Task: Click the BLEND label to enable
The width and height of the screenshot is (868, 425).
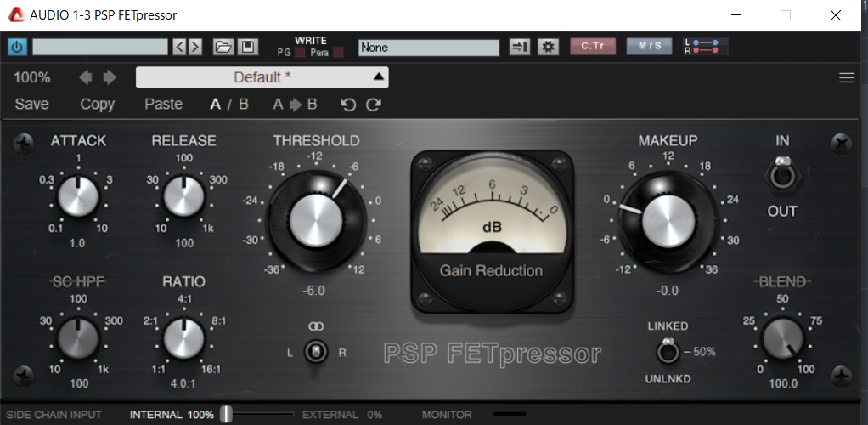Action: coord(782,282)
